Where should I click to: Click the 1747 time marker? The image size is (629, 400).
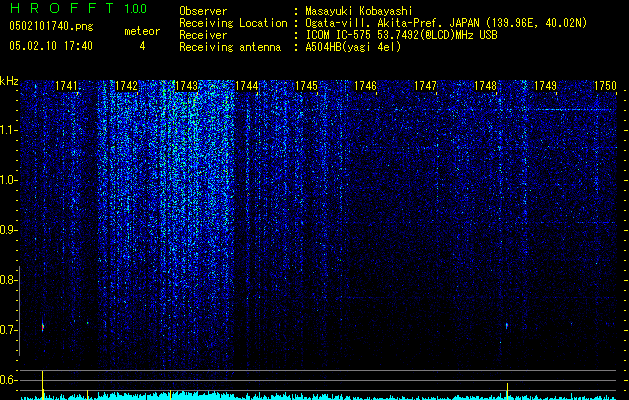coord(426,85)
